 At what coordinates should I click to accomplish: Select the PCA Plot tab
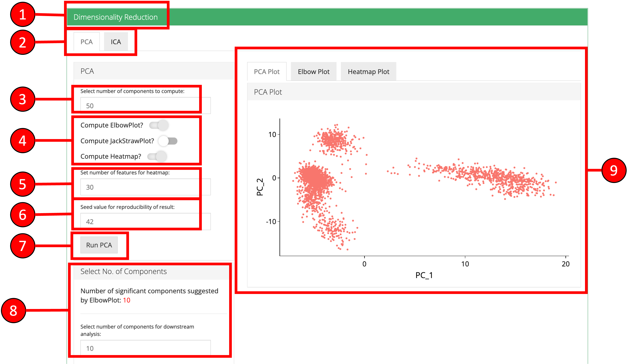pos(267,72)
